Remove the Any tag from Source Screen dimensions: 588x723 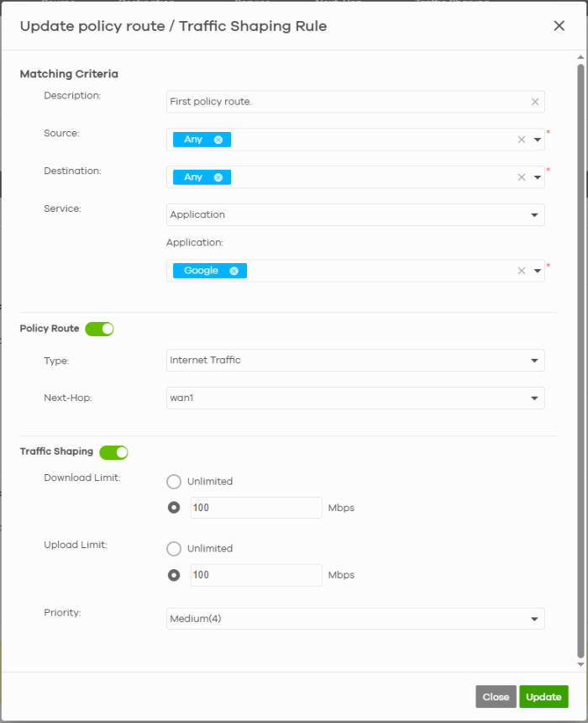point(218,140)
